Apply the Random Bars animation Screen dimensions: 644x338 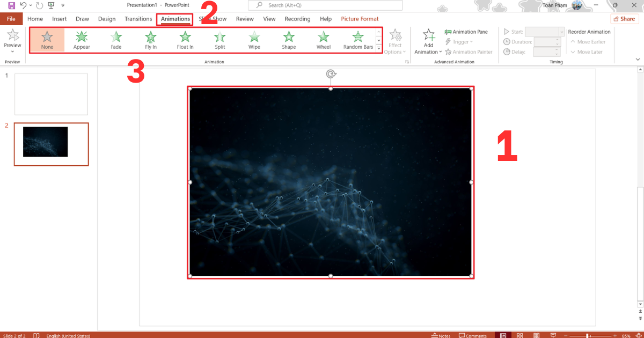[357, 39]
